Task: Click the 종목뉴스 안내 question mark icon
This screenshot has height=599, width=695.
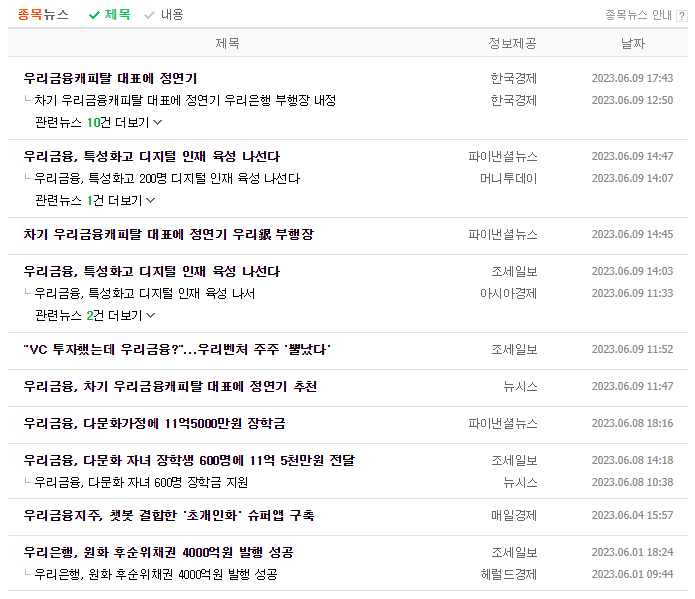Action: (682, 16)
